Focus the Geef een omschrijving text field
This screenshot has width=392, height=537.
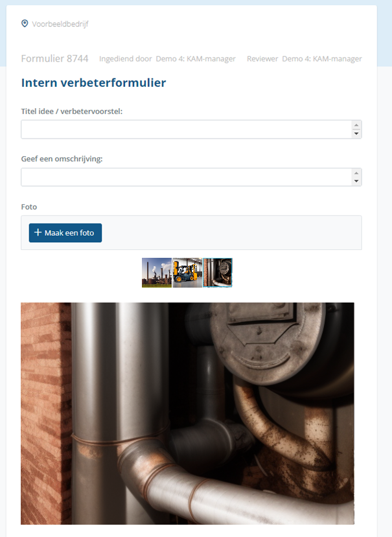186,177
